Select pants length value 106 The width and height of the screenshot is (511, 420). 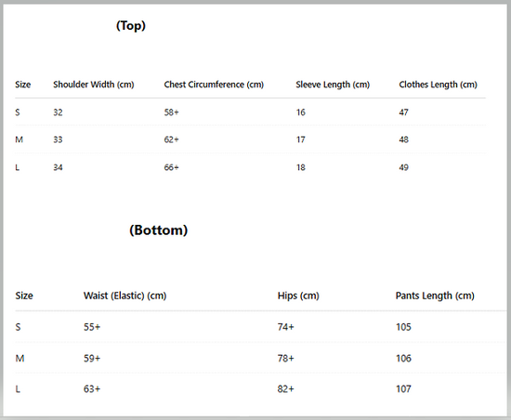[403, 359]
